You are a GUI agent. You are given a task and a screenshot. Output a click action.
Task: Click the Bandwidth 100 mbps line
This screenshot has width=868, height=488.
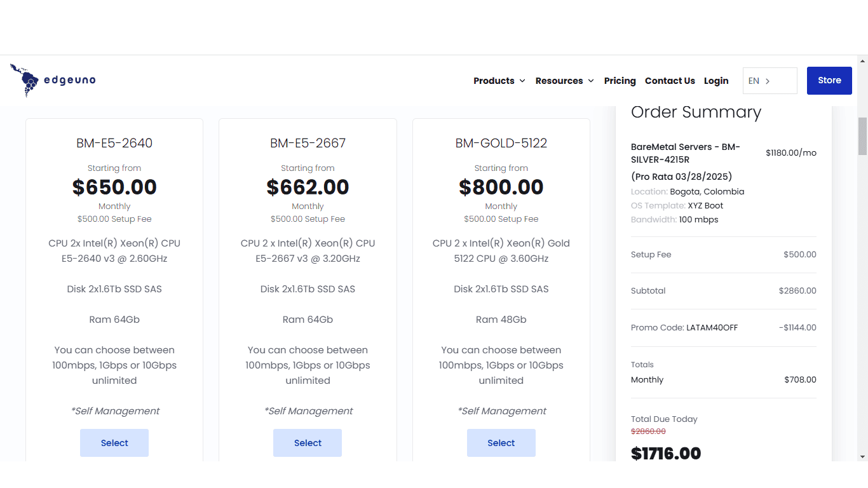(674, 219)
